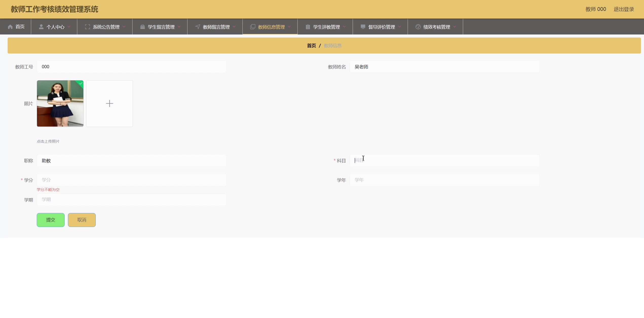
Task: Click the uploaded teacher photo thumbnail
Action: [x=60, y=103]
